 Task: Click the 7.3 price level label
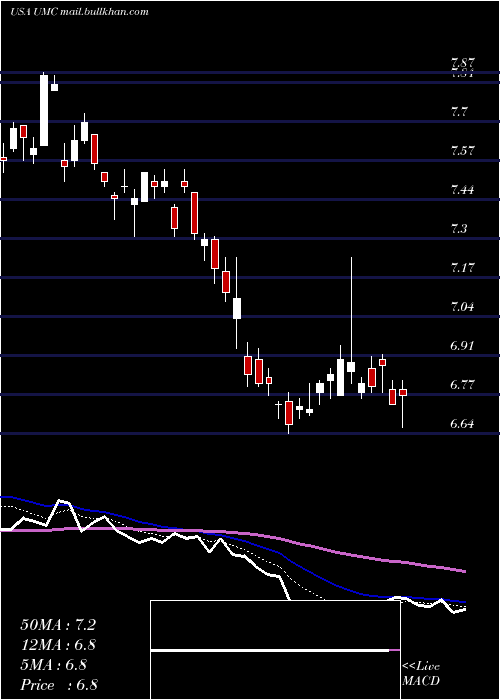[x=459, y=229]
